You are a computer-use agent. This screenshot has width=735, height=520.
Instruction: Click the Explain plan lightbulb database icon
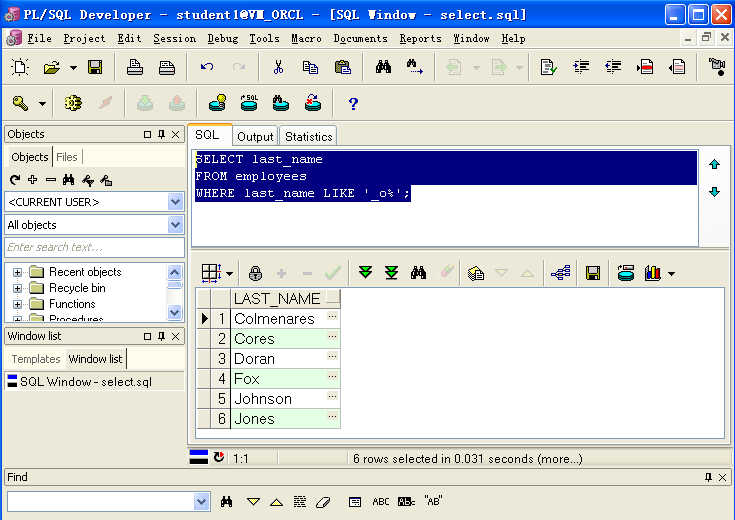218,103
